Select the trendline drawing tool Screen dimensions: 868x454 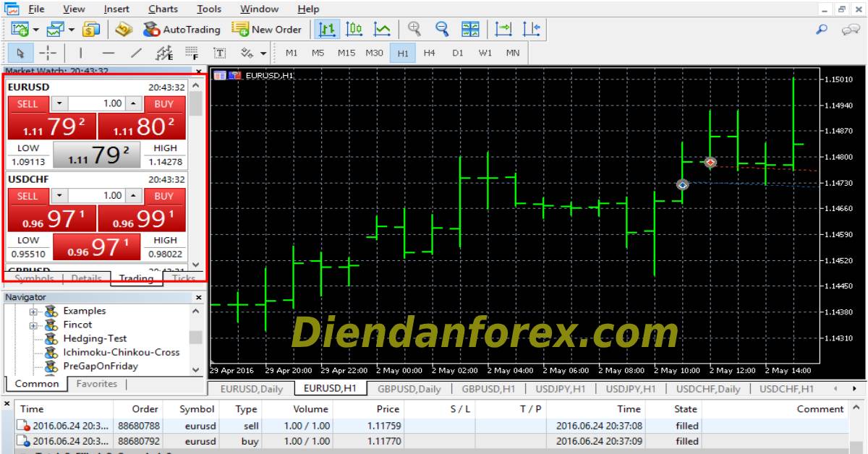pyautogui.click(x=136, y=53)
